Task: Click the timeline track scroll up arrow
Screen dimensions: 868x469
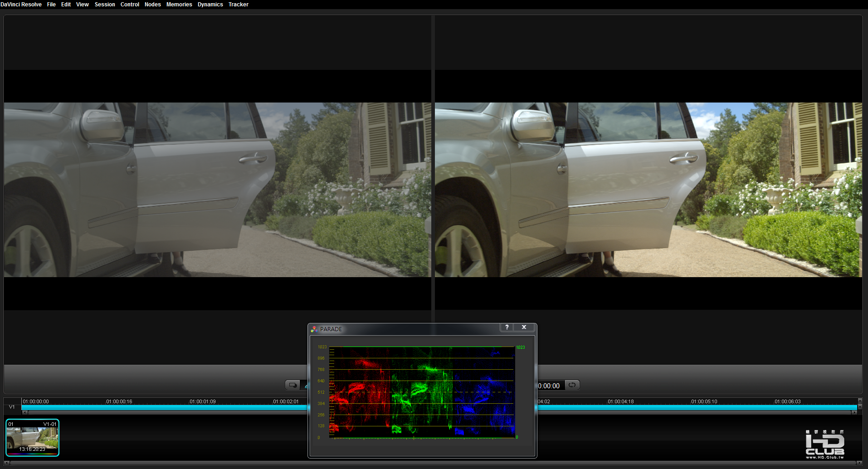Action: (860, 401)
